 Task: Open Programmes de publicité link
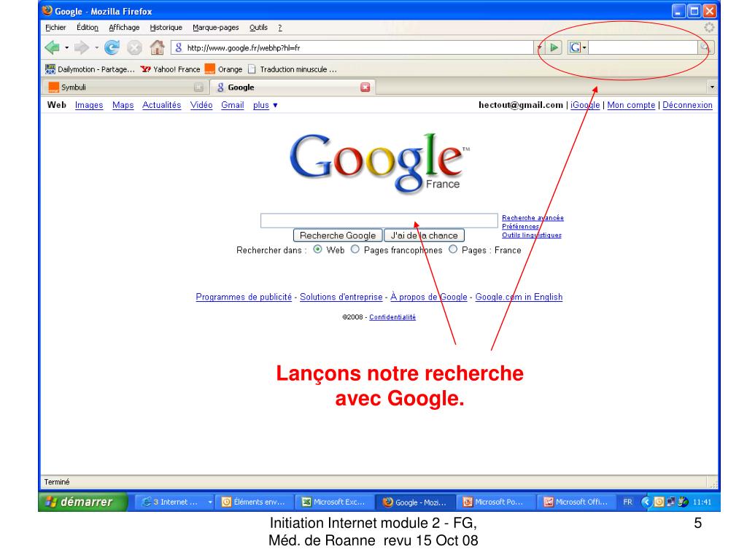tap(244, 297)
